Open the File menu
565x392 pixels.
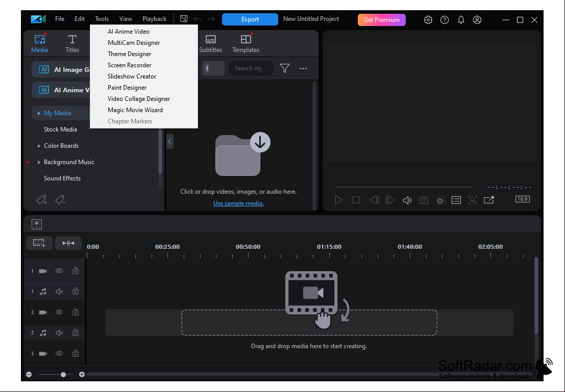[x=60, y=19]
